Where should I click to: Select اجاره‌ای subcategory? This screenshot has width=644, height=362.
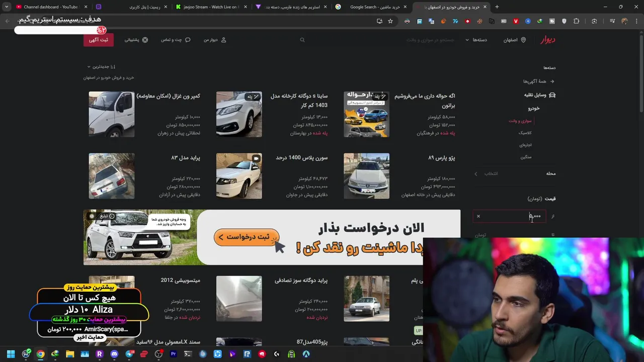525,145
